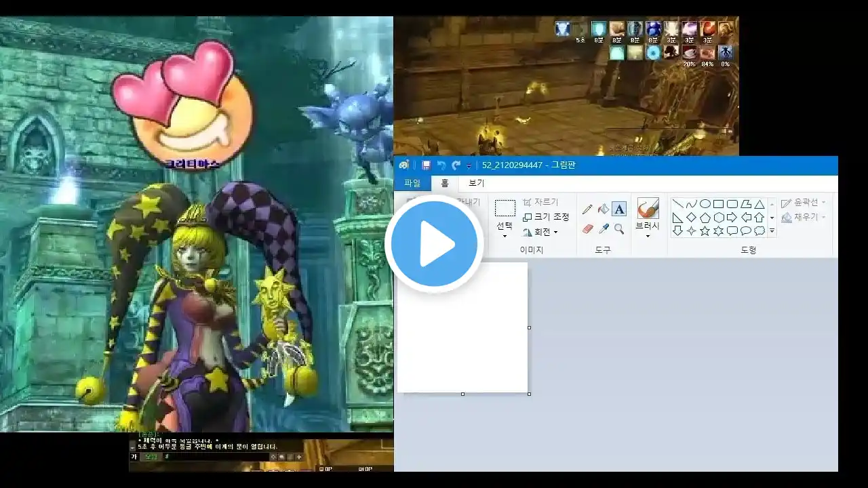
Task: Choose the Up arrow shape
Action: tap(759, 218)
